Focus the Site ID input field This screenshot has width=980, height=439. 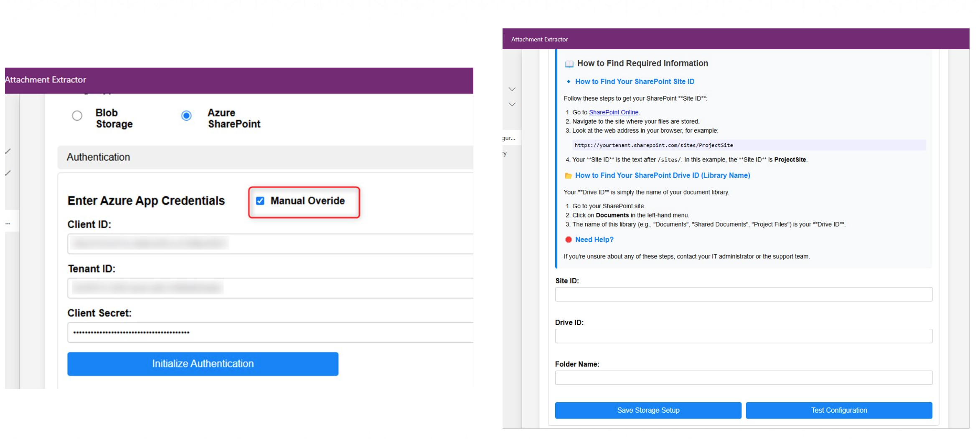(x=743, y=295)
